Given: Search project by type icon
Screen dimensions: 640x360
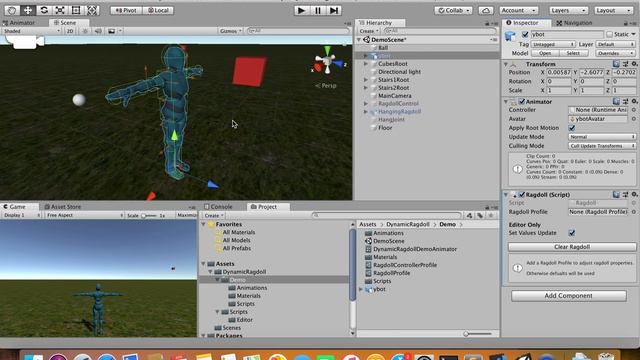Looking at the screenshot, I should click(x=469, y=216).
